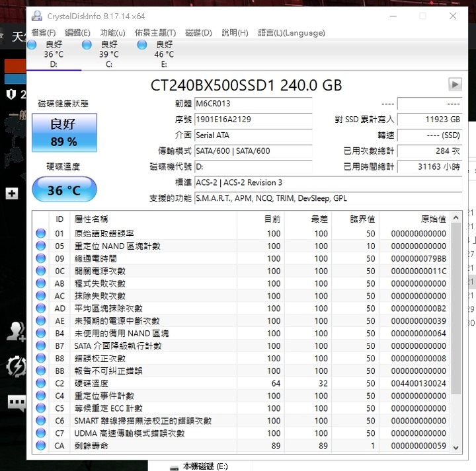
Task: Click the status icon for attribute C5
Action: coord(41,408)
